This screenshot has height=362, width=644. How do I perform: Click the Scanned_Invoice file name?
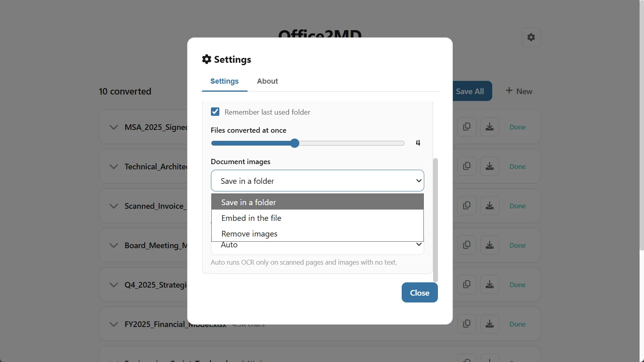click(156, 206)
